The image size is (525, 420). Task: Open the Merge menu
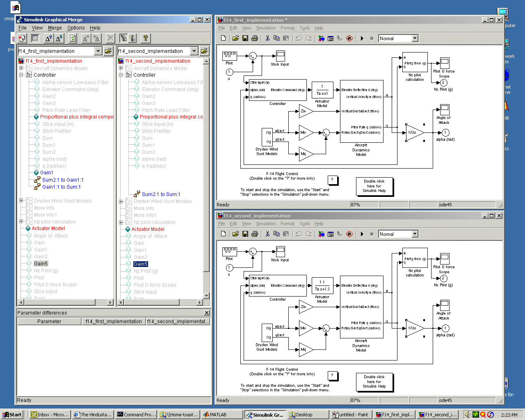[x=55, y=28]
